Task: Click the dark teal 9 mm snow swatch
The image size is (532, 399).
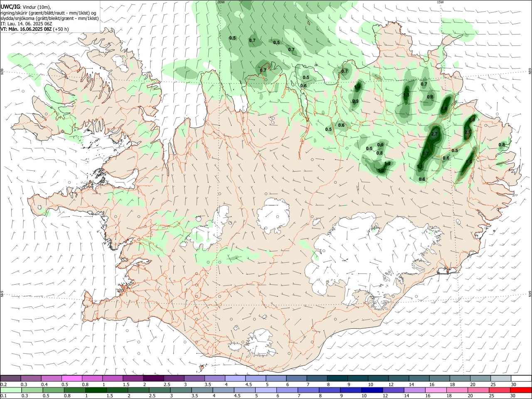Action: pyautogui.click(x=357, y=378)
